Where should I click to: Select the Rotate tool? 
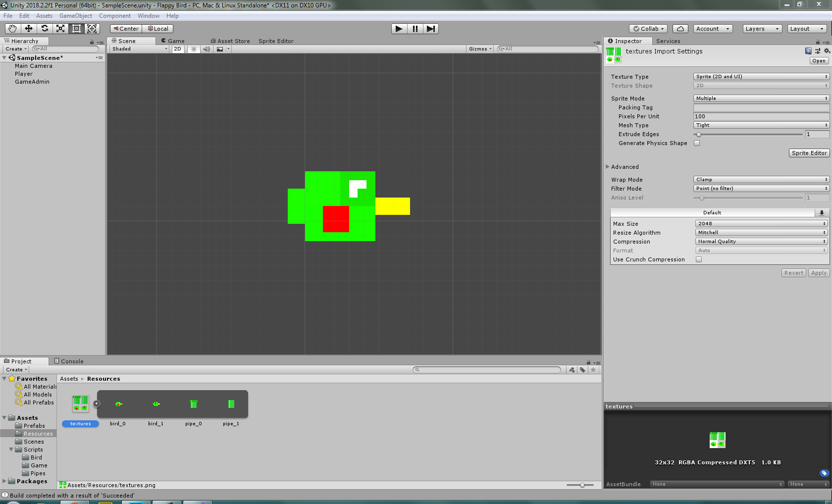click(45, 28)
